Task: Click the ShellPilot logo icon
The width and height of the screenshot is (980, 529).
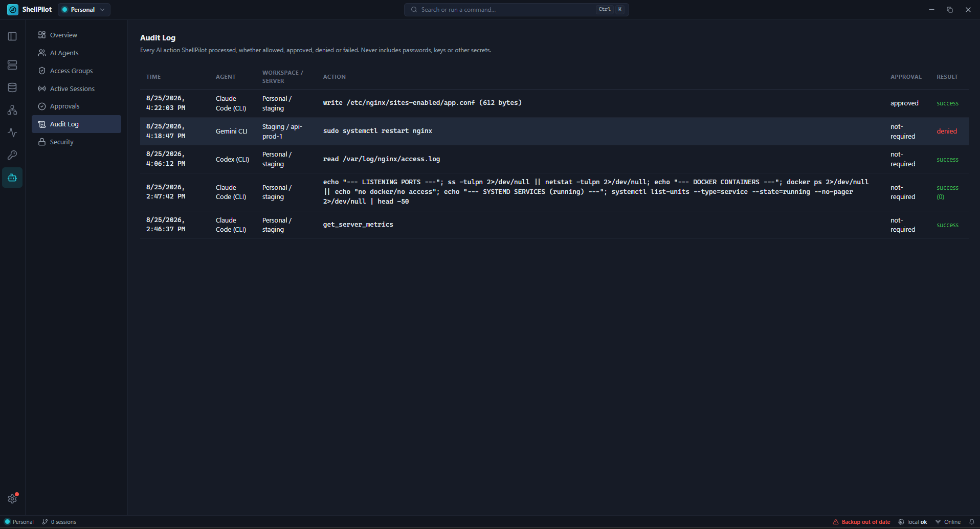Action: point(13,10)
